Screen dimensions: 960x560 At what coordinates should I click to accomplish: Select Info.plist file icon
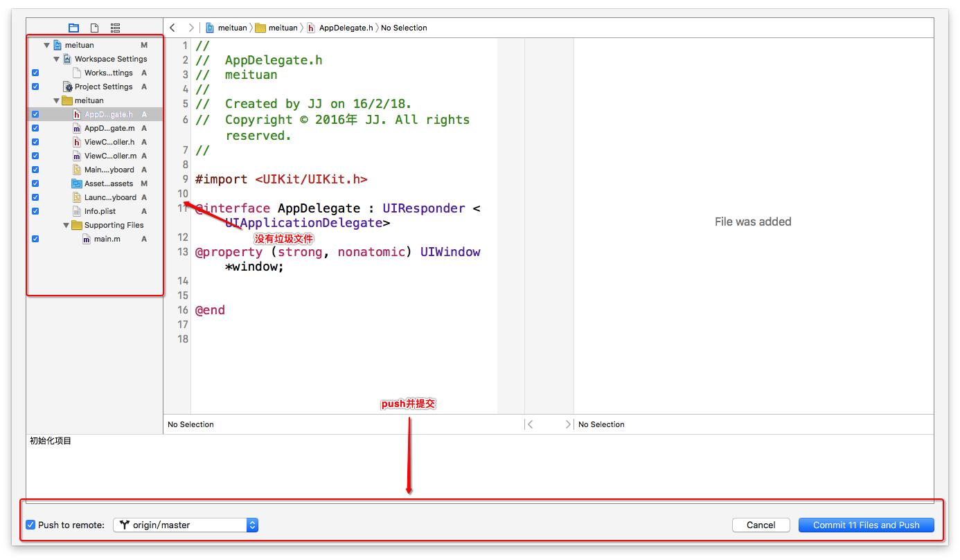77,211
